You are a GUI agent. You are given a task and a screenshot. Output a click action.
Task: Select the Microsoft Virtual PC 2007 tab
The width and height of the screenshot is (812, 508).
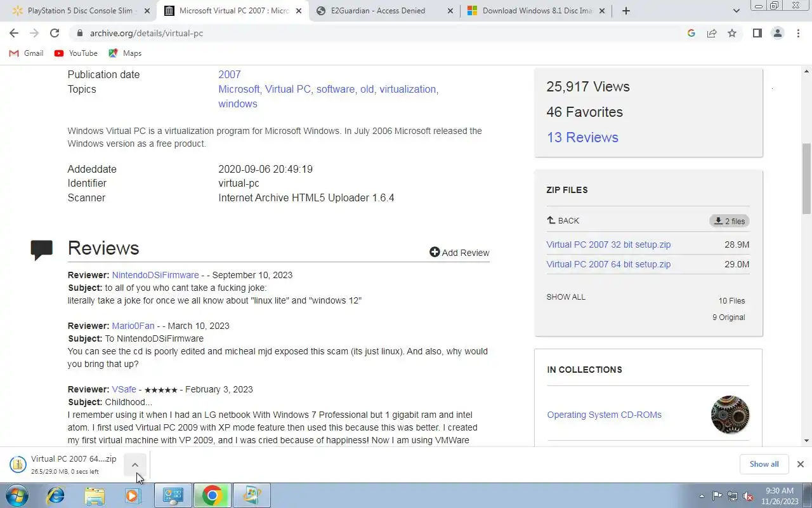[x=233, y=11]
